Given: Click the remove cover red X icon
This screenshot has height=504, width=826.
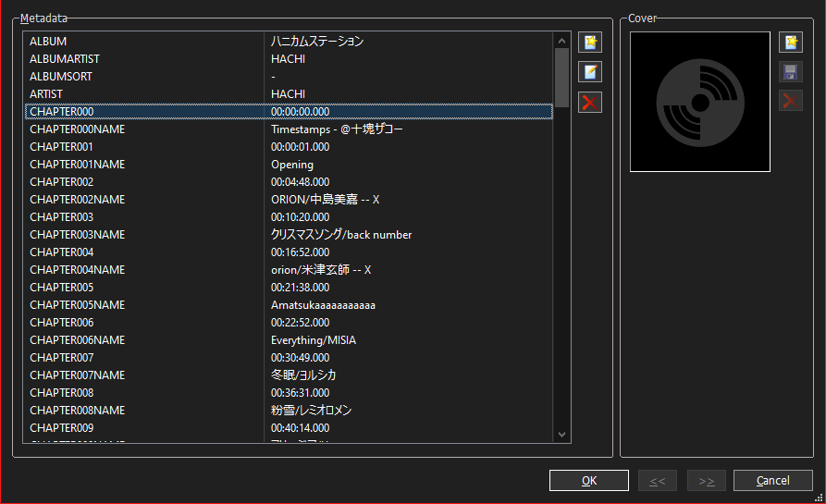Looking at the screenshot, I should pyautogui.click(x=791, y=102).
